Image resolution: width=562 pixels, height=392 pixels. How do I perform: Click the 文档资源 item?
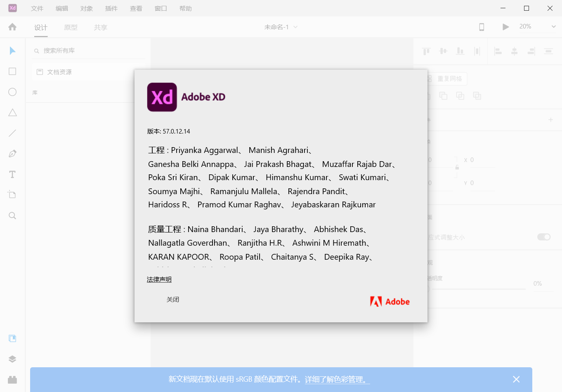pos(83,72)
